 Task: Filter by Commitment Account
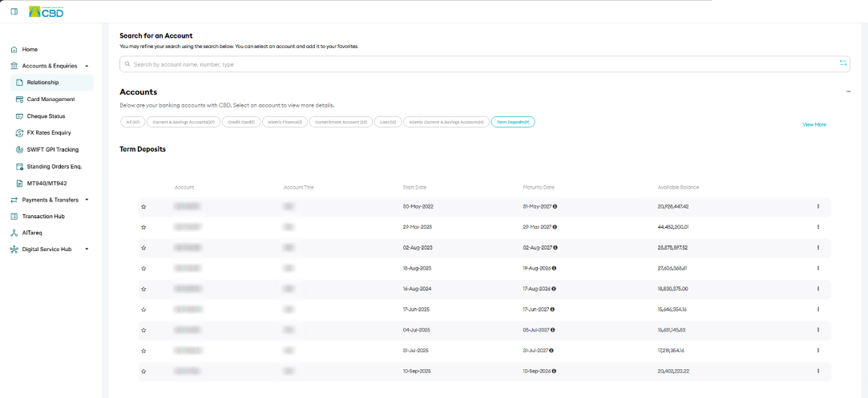(341, 123)
